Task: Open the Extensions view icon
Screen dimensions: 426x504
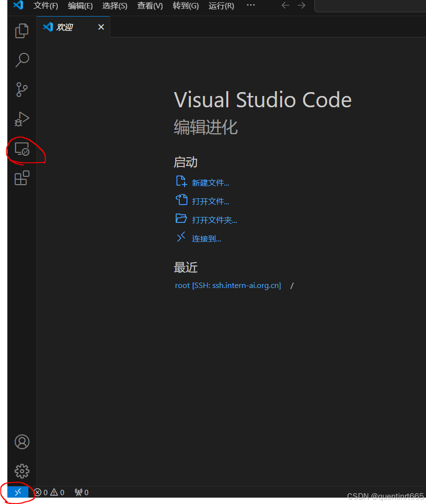Action: (x=22, y=178)
